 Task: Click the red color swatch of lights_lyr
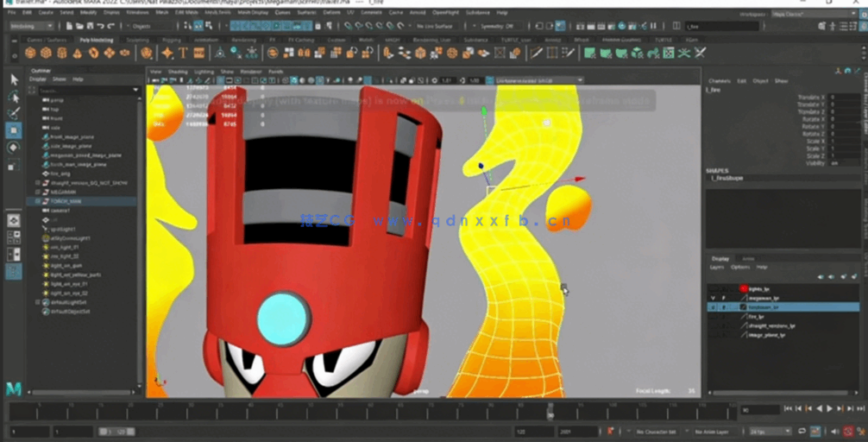pyautogui.click(x=743, y=288)
